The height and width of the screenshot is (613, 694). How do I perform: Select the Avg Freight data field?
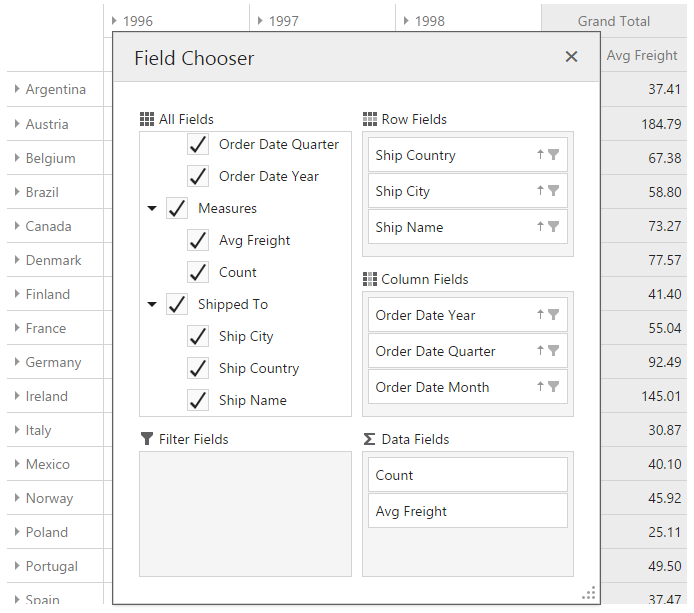pos(467,511)
